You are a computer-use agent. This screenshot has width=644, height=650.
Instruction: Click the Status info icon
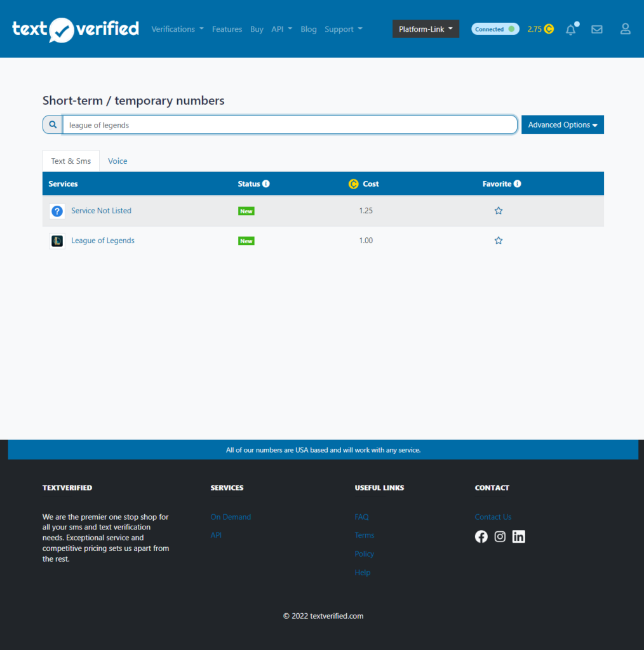266,183
